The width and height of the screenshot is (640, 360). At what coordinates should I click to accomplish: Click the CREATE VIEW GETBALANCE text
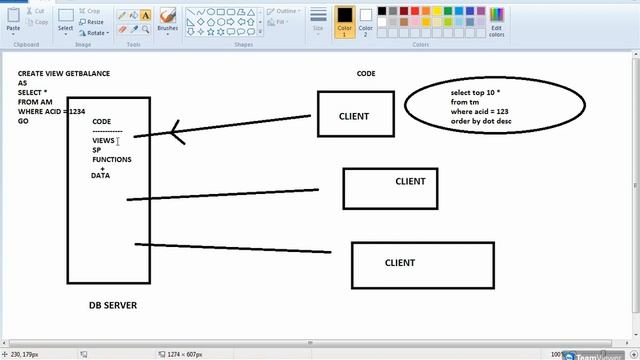coord(64,73)
